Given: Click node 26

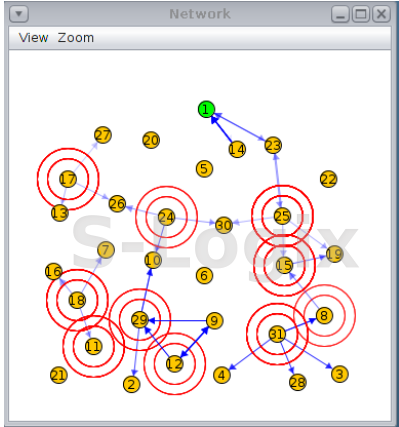Looking at the screenshot, I should [117, 203].
